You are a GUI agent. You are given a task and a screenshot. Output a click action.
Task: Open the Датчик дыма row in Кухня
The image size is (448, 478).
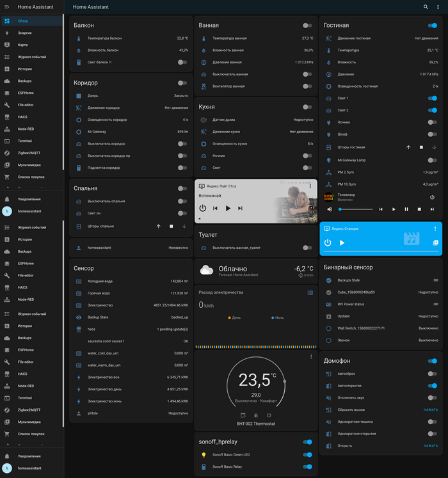[256, 120]
